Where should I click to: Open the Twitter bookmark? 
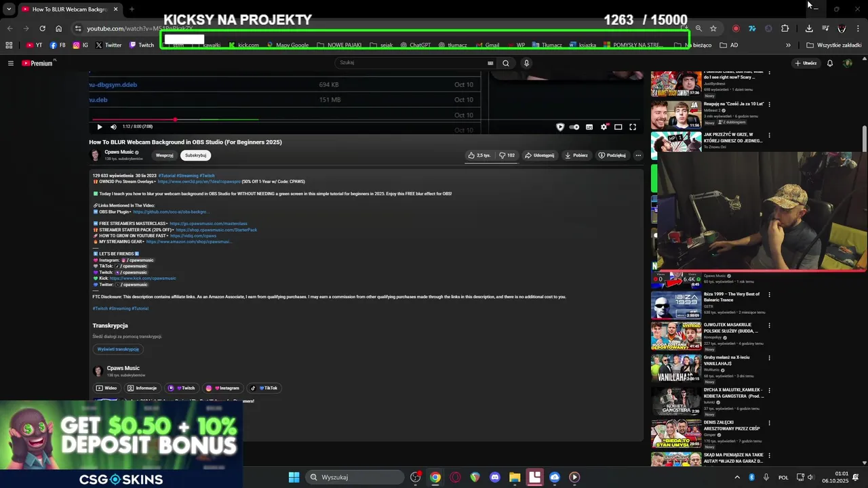coord(108,45)
